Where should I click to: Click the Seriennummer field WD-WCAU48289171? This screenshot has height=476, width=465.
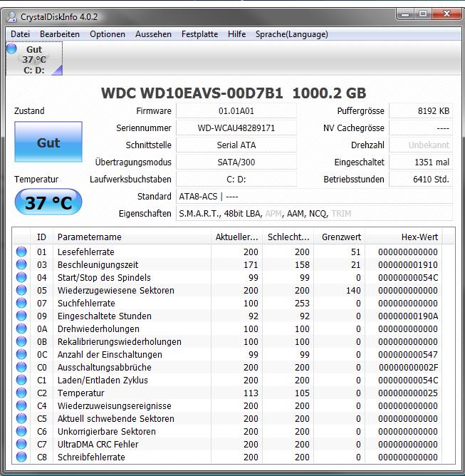(236, 128)
